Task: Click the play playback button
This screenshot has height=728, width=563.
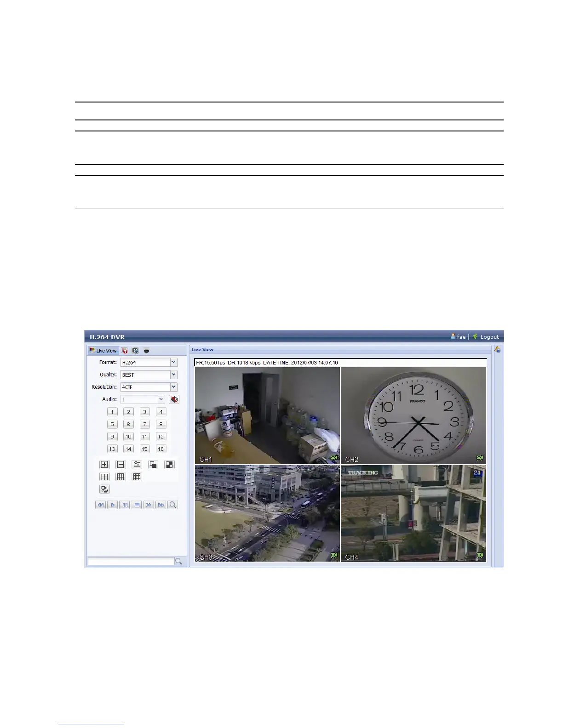Action: [x=112, y=505]
